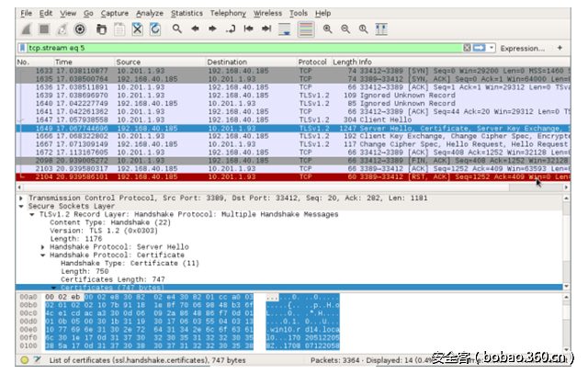
Task: Open the Analyze menu
Action: tap(149, 14)
